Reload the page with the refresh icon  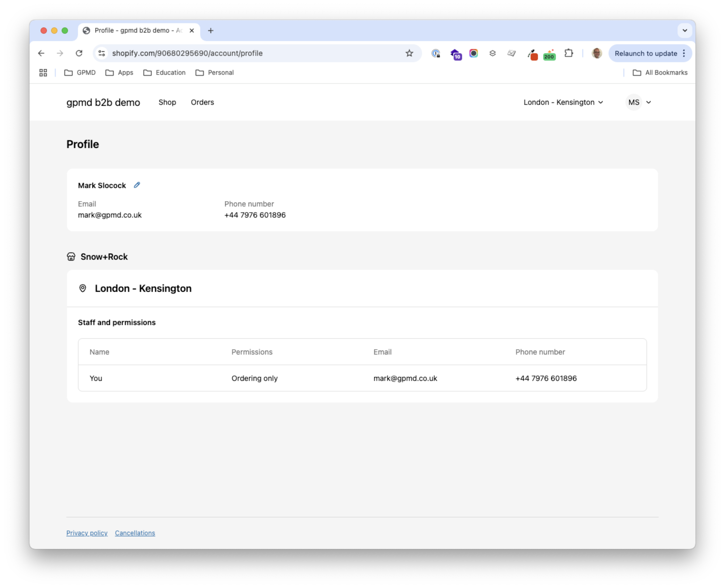[79, 53]
